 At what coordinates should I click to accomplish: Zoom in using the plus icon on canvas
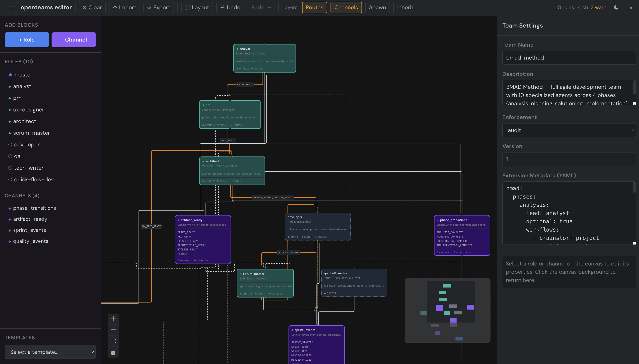coord(113,319)
